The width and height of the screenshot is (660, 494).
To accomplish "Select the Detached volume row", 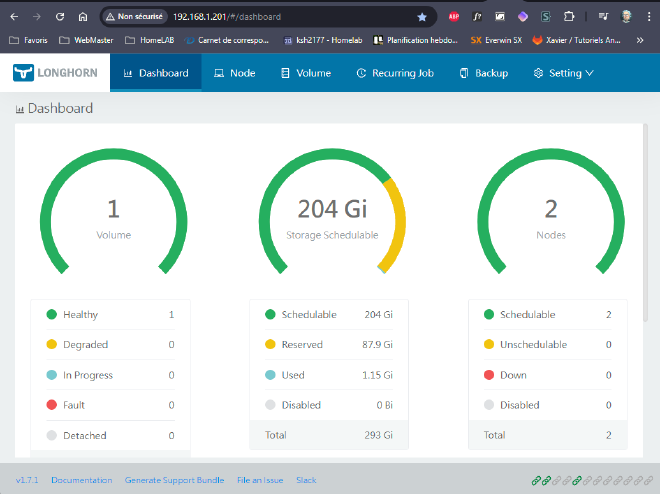I will click(x=110, y=435).
